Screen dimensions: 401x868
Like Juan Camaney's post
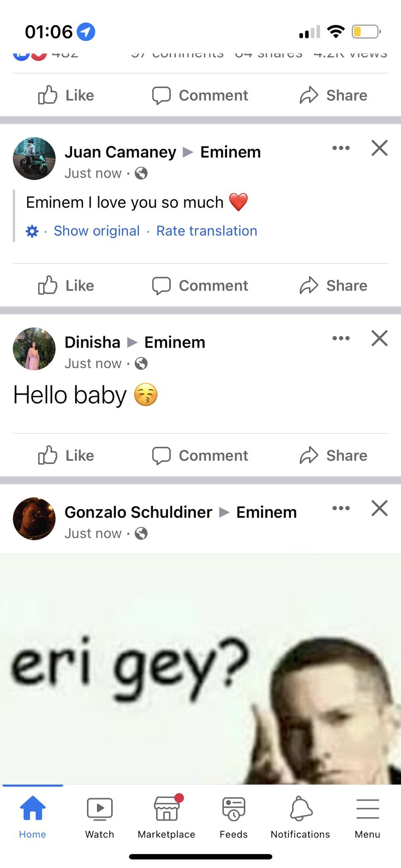[66, 286]
